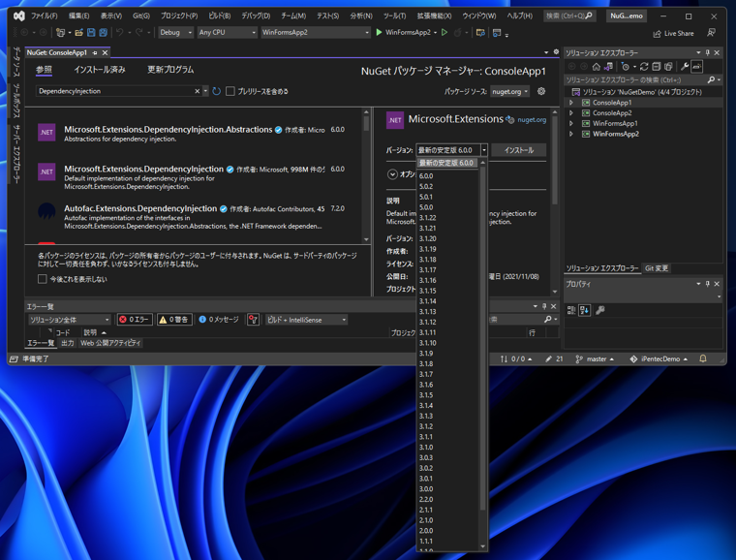Screen dimensions: 736x560
Task: Click Sync with Active Document icon
Action: tap(644, 66)
